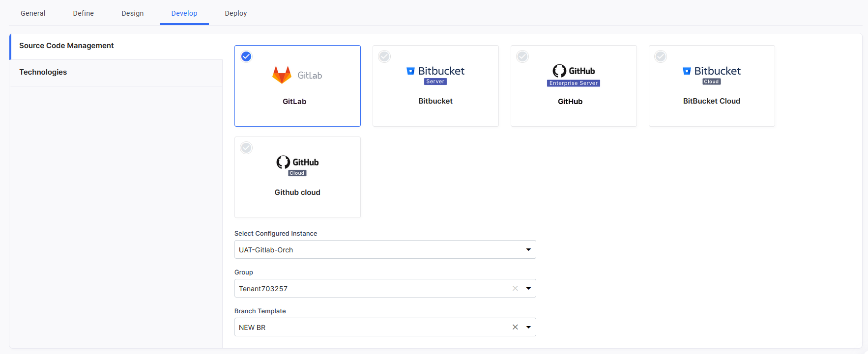868x354 pixels.
Task: Click the Bitbucket Server logo
Action: coord(435,75)
